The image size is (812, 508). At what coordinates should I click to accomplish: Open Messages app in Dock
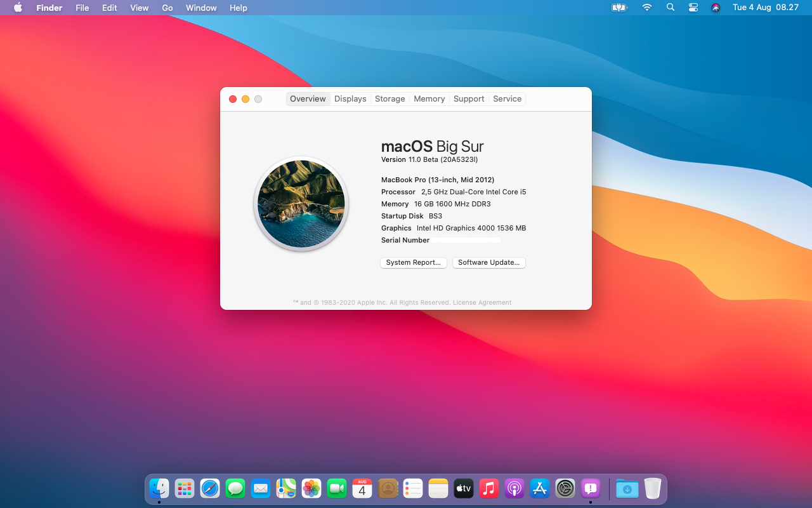[235, 488]
